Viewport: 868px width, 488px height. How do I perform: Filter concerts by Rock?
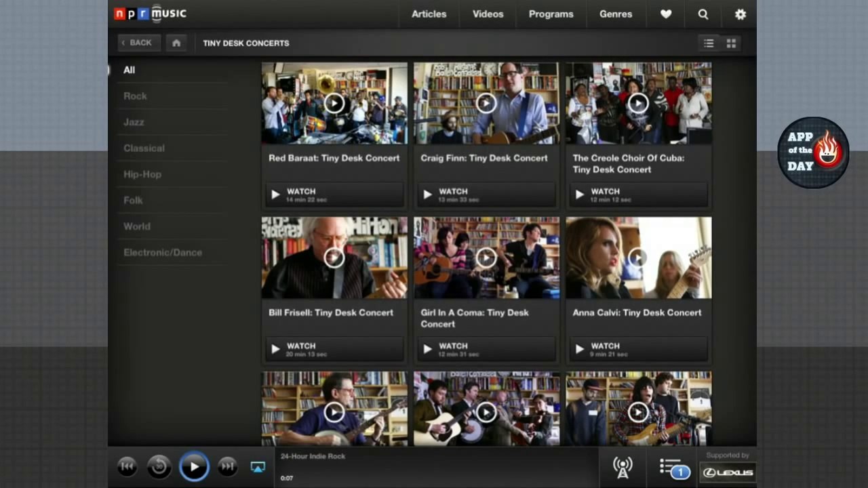pyautogui.click(x=135, y=96)
